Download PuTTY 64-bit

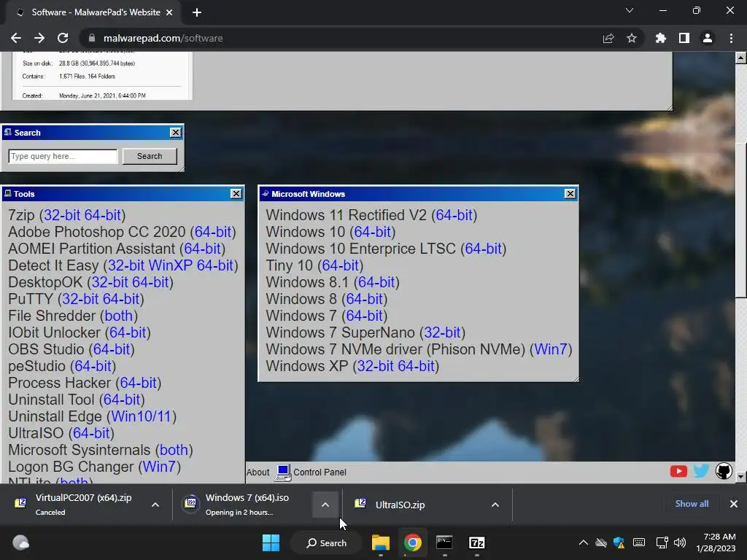(x=121, y=299)
